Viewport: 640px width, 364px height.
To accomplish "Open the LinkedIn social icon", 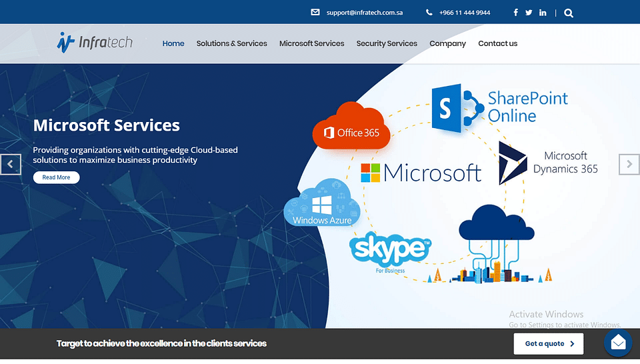I will point(543,13).
